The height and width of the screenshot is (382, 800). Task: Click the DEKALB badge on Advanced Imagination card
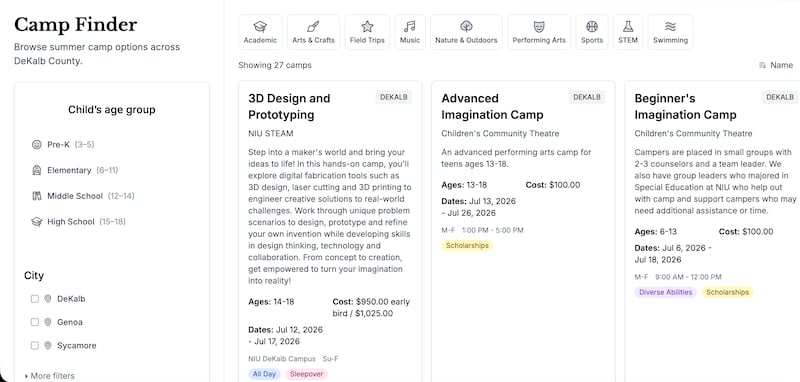tap(587, 97)
